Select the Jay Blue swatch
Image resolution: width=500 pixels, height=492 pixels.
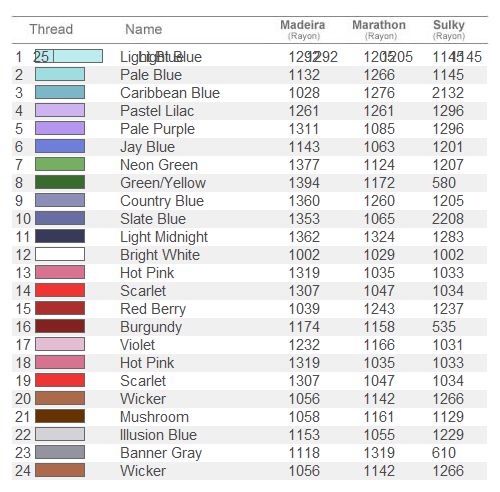click(60, 146)
